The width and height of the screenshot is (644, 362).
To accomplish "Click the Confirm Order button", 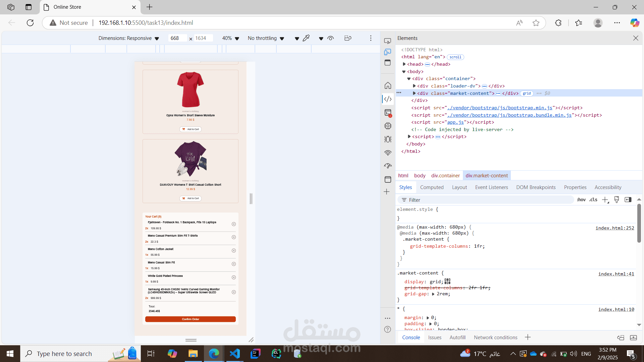I will (x=190, y=319).
